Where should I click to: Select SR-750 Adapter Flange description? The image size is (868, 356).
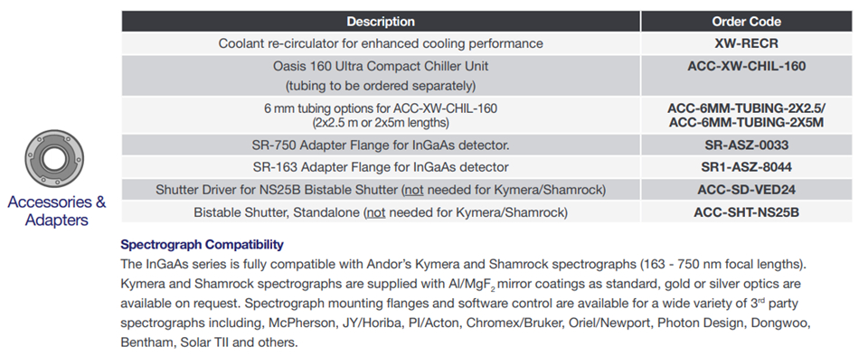click(381, 145)
